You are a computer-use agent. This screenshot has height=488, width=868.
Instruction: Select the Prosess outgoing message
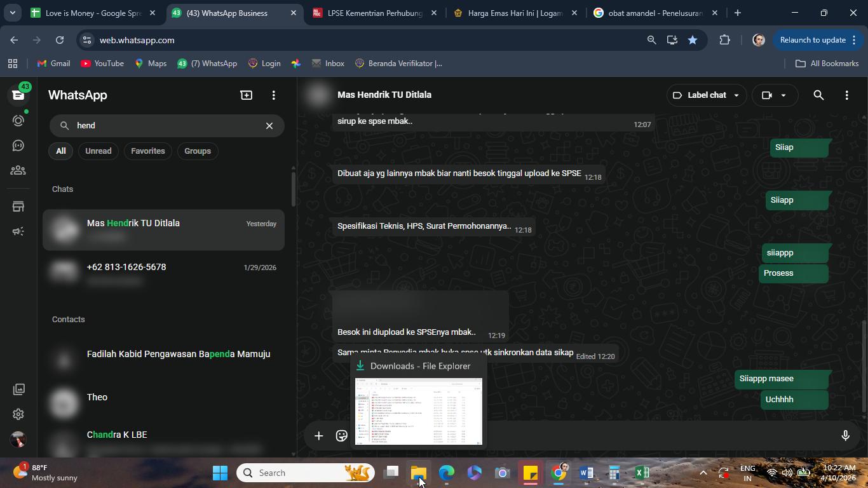pyautogui.click(x=793, y=273)
